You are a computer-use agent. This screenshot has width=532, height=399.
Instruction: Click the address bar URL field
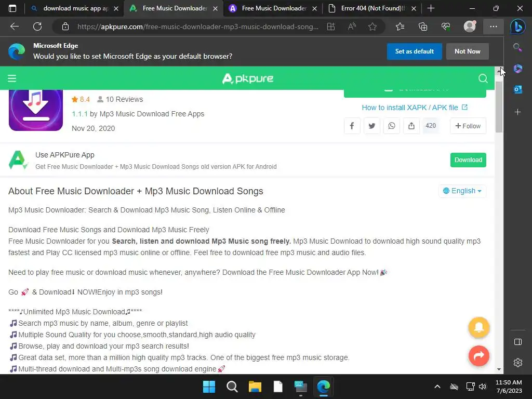point(197,26)
